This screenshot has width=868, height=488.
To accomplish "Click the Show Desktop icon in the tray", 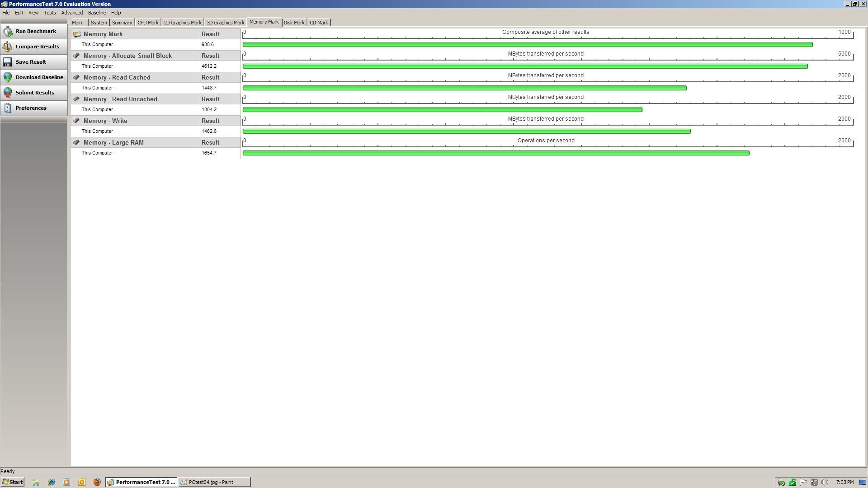I will point(862,482).
